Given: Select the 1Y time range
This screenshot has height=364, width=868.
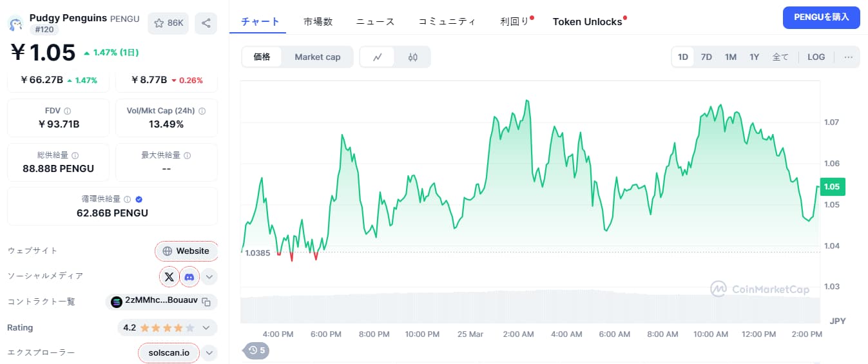Looking at the screenshot, I should tap(755, 57).
